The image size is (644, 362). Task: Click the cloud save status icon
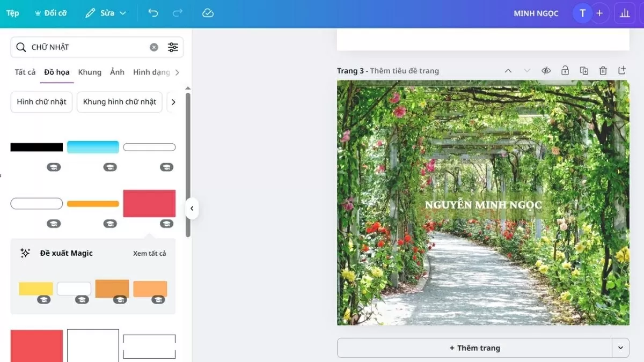(x=208, y=13)
